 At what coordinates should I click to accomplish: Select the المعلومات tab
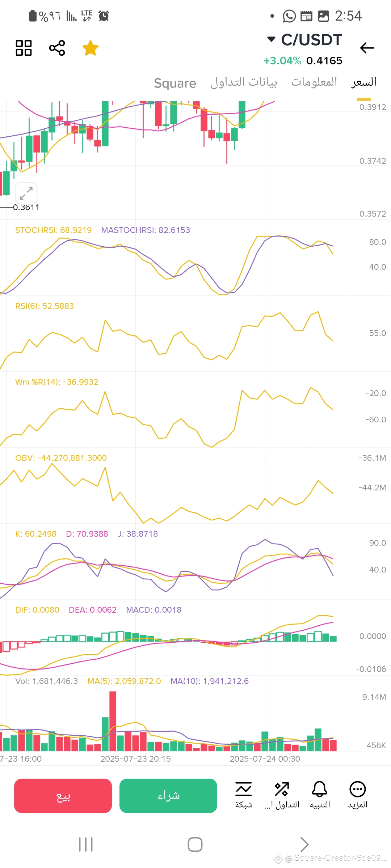(x=314, y=82)
